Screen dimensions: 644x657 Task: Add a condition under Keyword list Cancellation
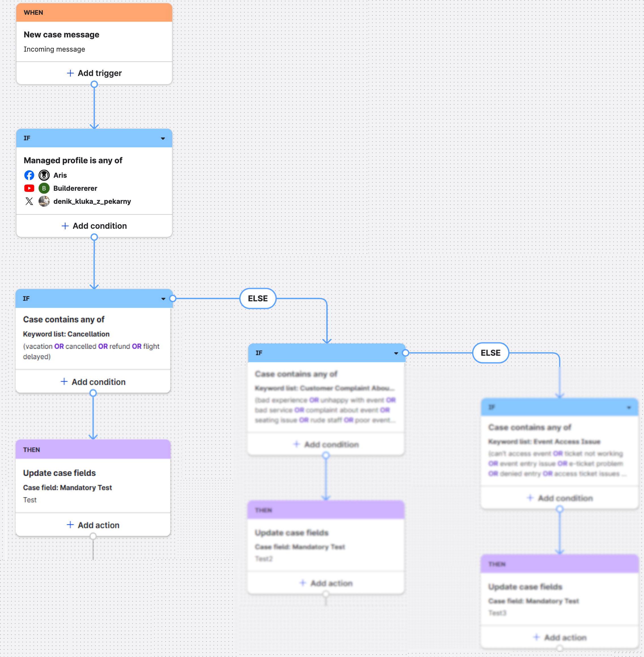pyautogui.click(x=93, y=382)
